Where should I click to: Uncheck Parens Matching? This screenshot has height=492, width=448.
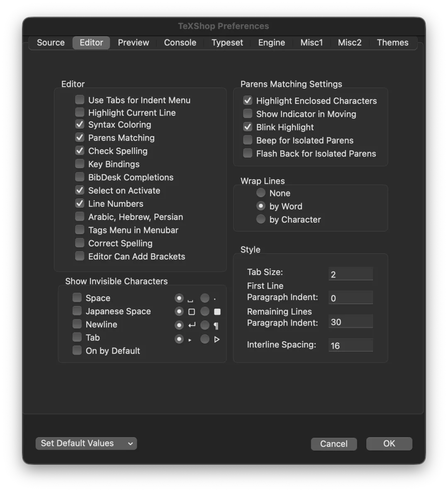tap(80, 137)
